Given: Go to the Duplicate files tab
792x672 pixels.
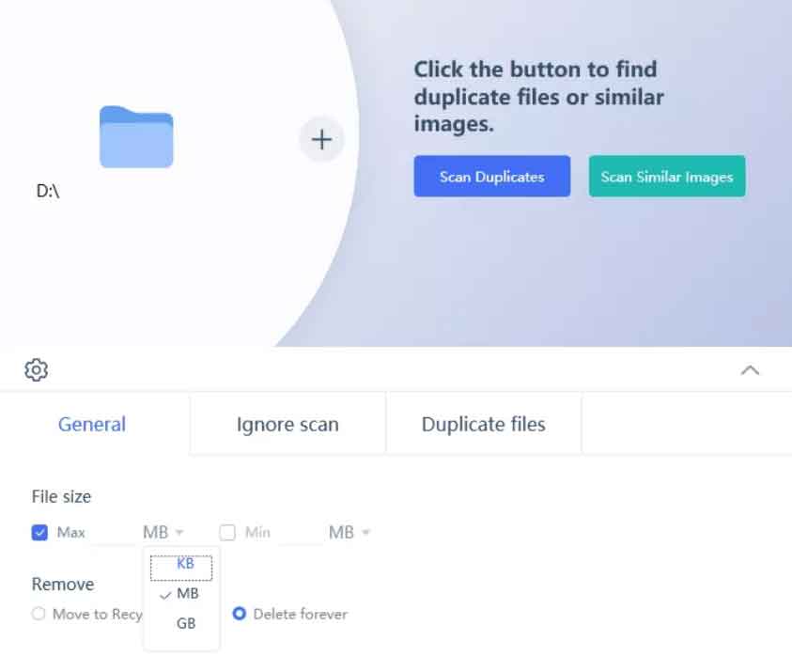Looking at the screenshot, I should click(483, 424).
